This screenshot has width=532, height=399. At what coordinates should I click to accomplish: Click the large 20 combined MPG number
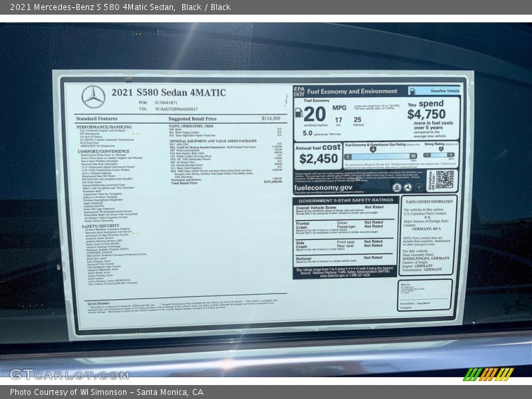coord(315,114)
